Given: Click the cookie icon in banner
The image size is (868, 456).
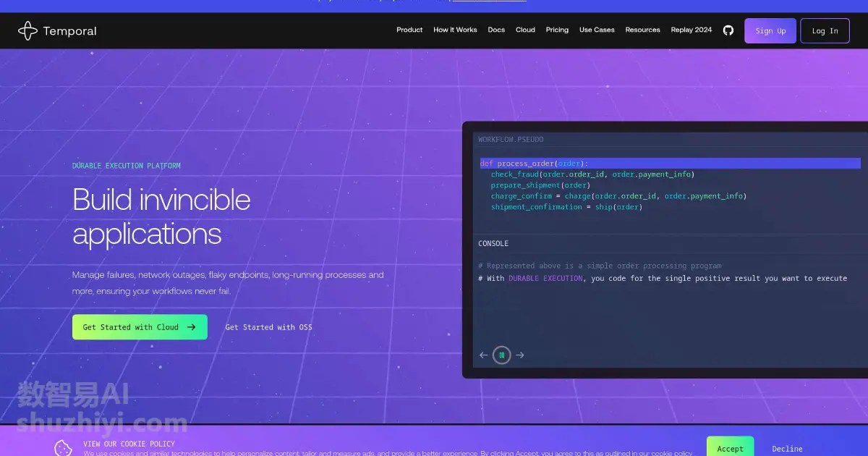Looking at the screenshot, I should [64, 448].
